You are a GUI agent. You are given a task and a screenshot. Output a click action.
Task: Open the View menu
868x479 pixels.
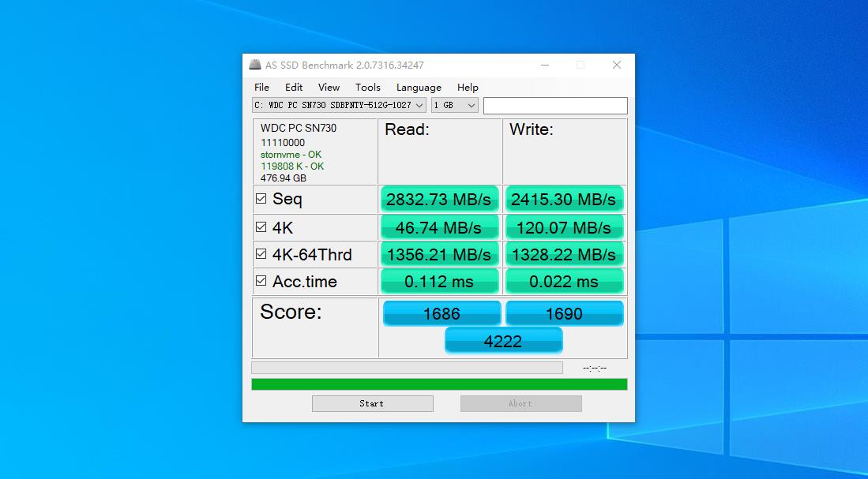pos(329,88)
